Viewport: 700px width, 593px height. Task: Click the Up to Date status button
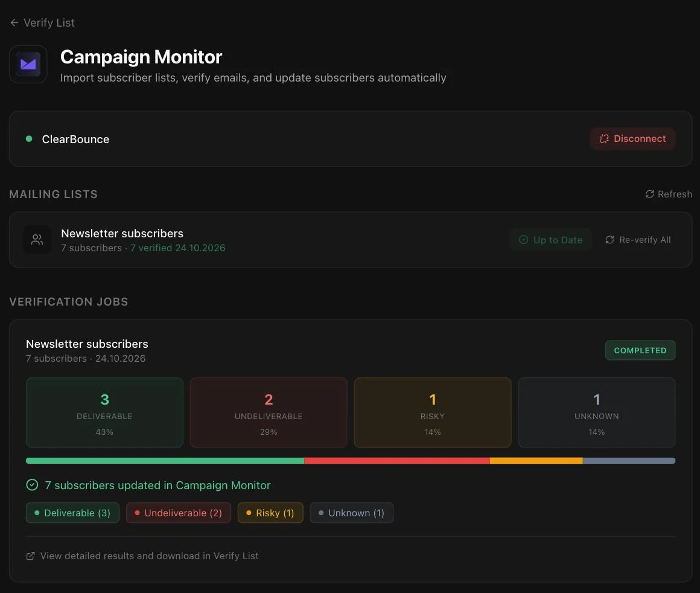click(550, 240)
